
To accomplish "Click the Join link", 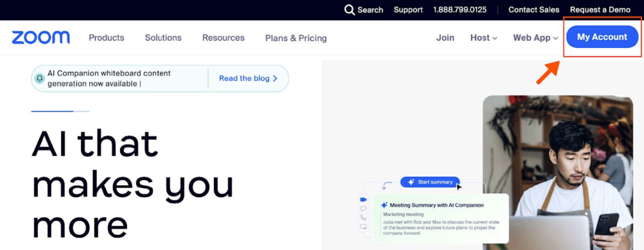I will 445,38.
